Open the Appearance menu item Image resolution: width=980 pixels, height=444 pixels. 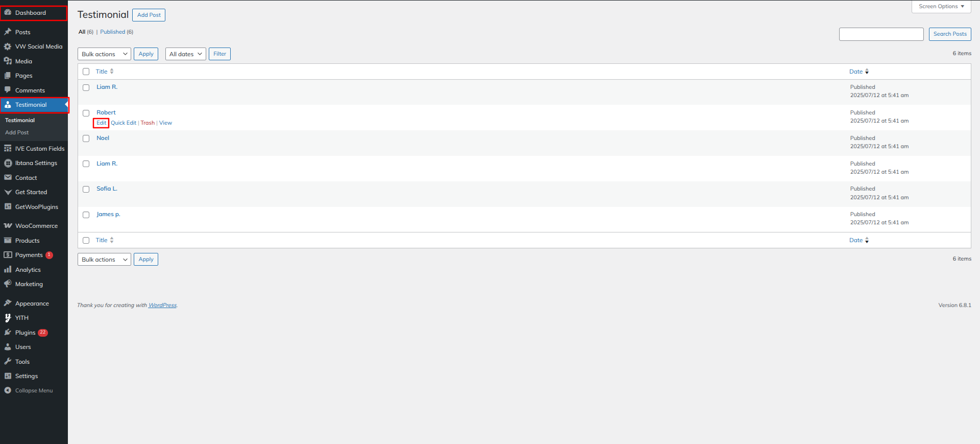tap(32, 303)
